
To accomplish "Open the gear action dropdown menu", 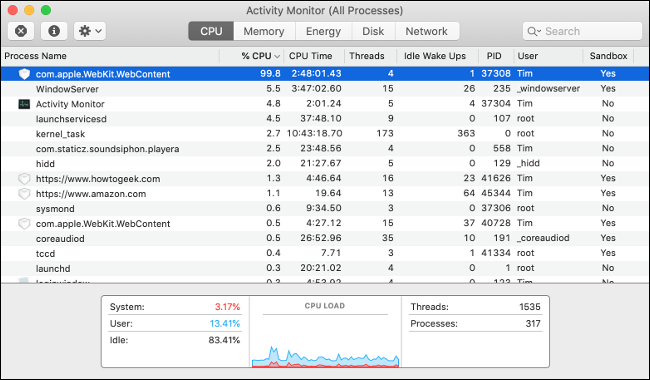I will tap(90, 31).
